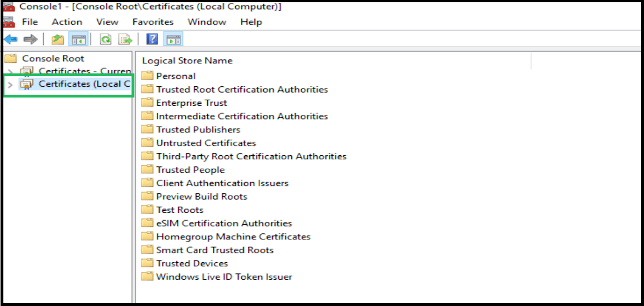Select the Untrusted Certificates store
The image size is (644, 306).
(206, 143)
